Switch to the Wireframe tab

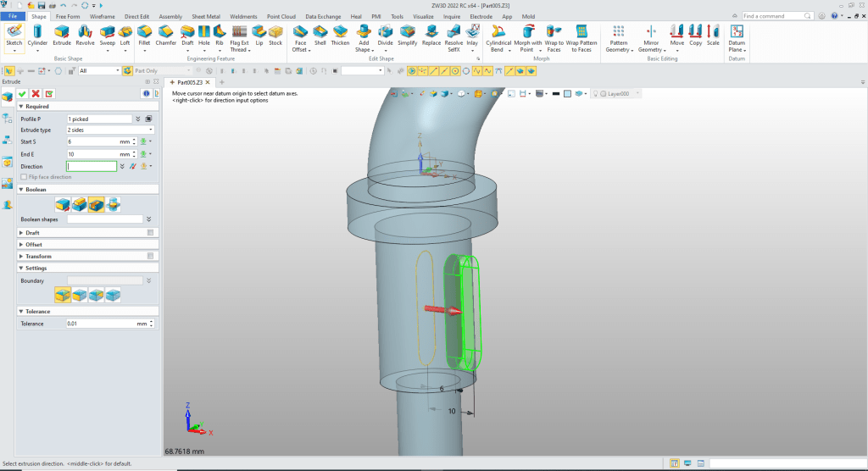[x=103, y=16]
